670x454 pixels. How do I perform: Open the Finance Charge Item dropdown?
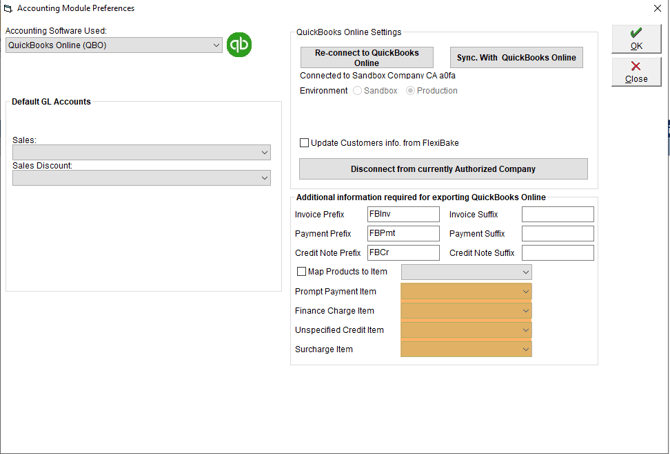pos(466,311)
